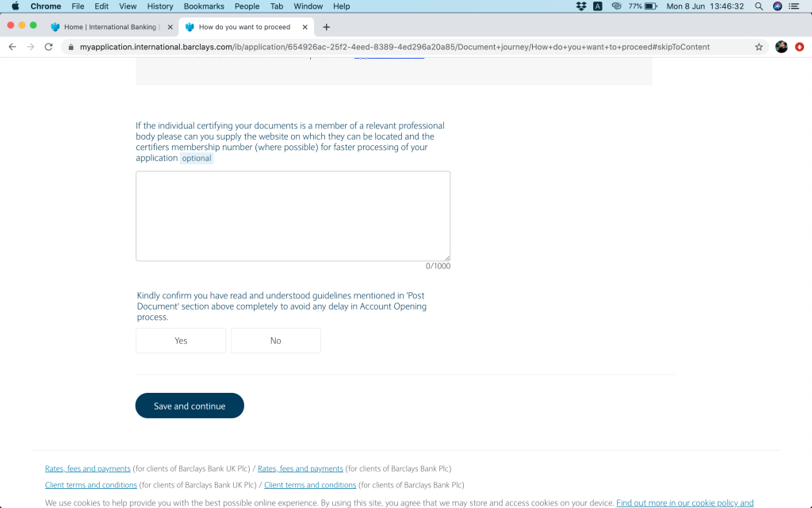
Task: Open Spotlight search magnifier icon
Action: [759, 6]
